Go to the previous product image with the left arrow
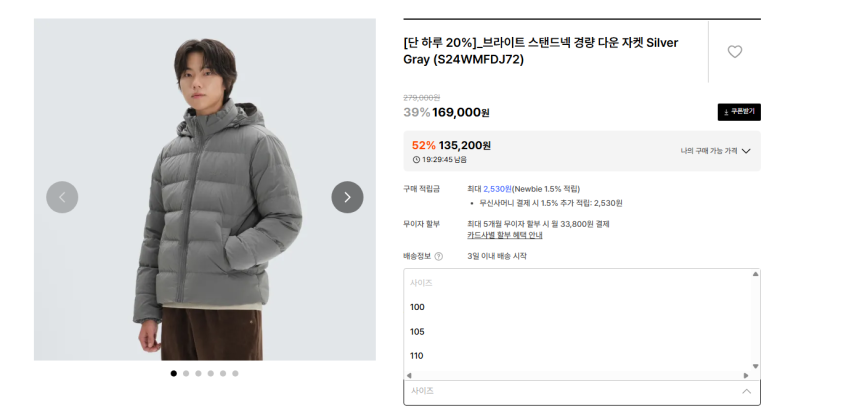The height and width of the screenshot is (408, 849). [x=62, y=197]
